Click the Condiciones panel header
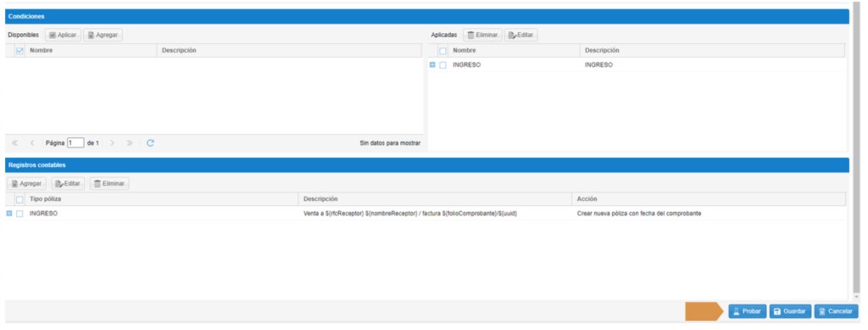 tap(426, 17)
